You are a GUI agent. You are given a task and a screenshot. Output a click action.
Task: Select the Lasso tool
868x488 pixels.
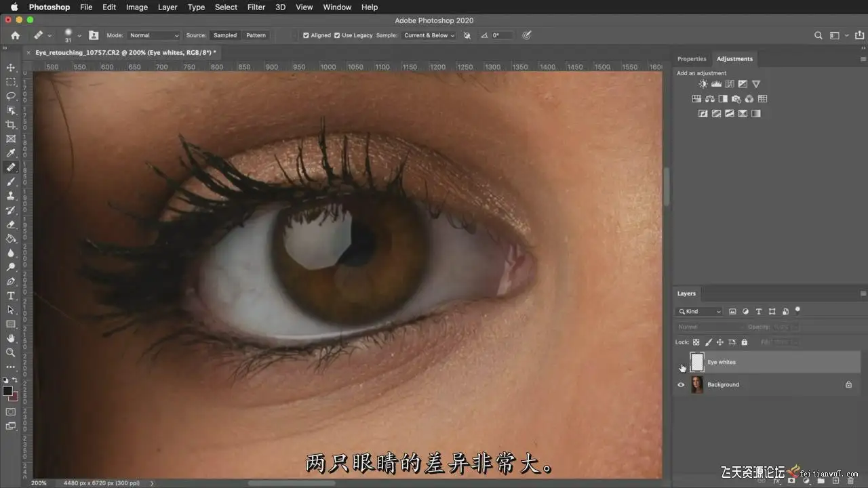pos(11,96)
